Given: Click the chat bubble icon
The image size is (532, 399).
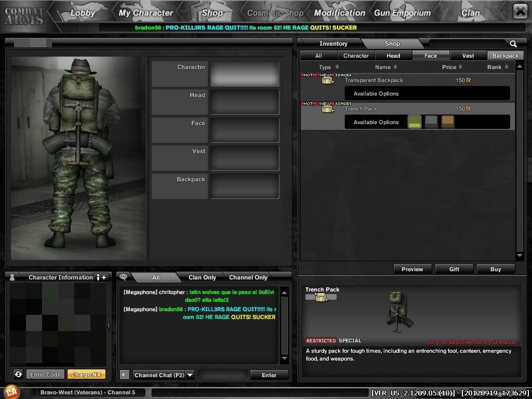Looking at the screenshot, I should pos(124,277).
